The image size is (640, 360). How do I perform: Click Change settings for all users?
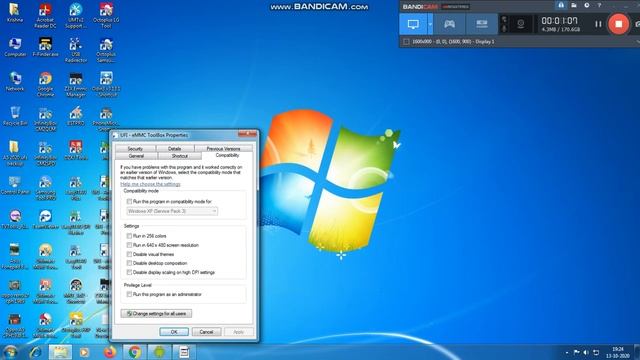156,313
